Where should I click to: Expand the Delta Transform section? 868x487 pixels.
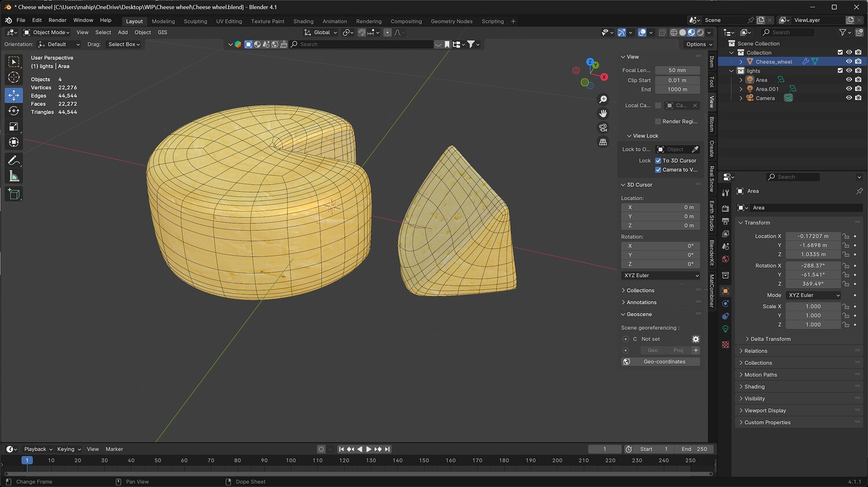770,339
